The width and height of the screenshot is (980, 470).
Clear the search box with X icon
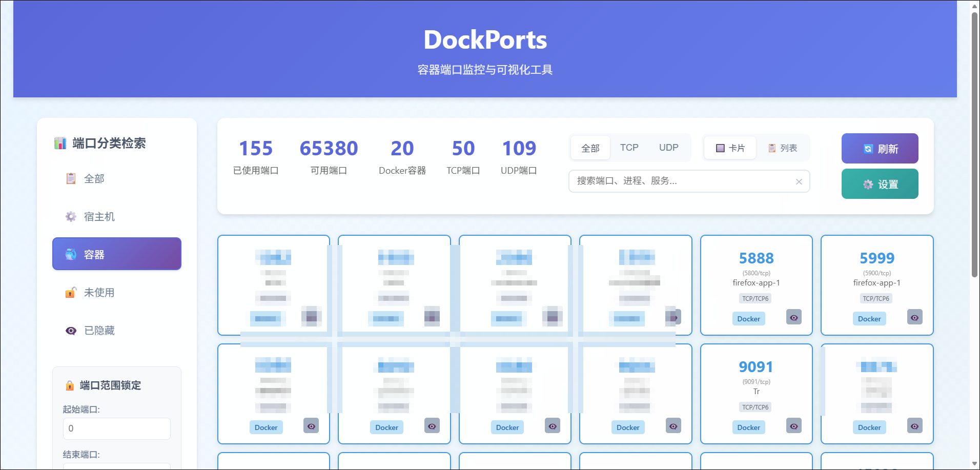[x=799, y=181]
